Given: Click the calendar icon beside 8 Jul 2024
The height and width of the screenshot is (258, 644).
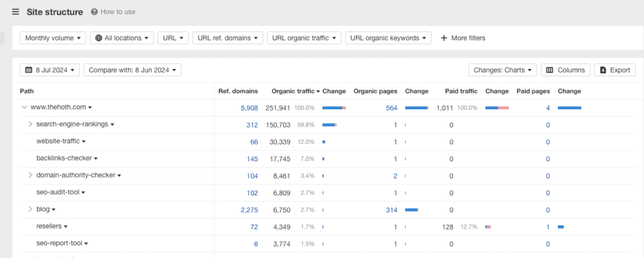Looking at the screenshot, I should (x=28, y=70).
